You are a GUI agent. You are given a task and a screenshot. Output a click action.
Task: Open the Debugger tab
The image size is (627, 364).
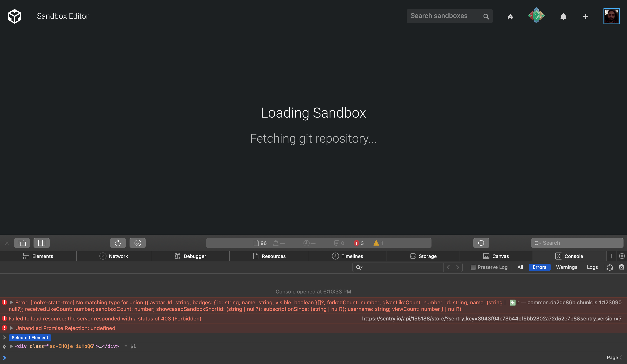point(190,256)
